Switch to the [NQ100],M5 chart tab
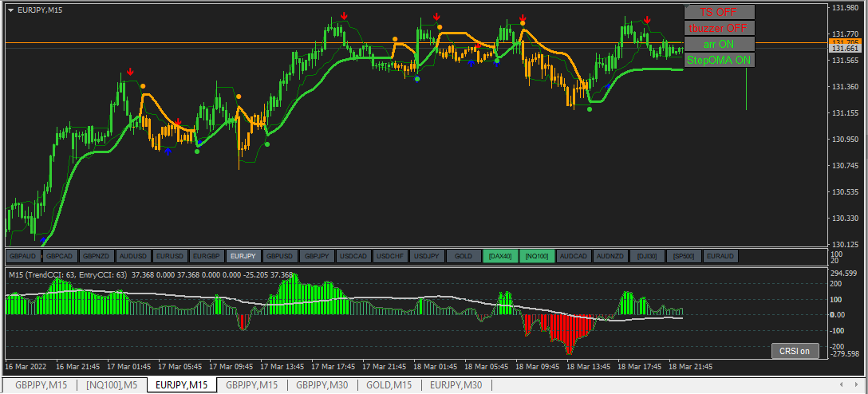 click(111, 385)
